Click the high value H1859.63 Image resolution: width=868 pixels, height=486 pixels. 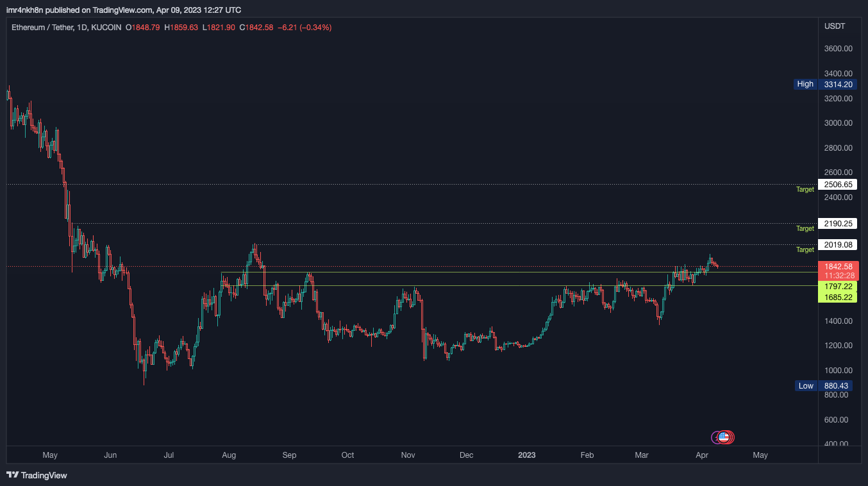(x=181, y=28)
